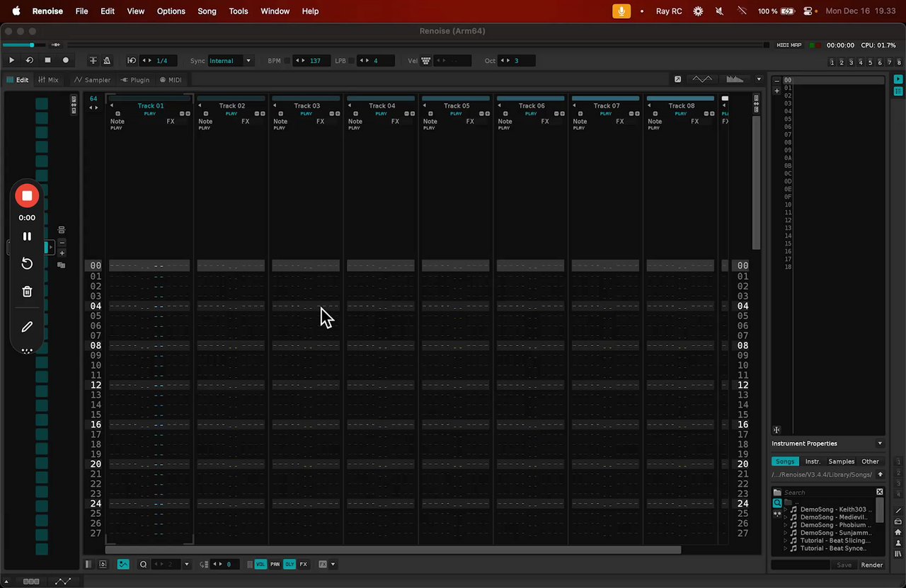The height and width of the screenshot is (588, 906).
Task: Go up one folder in disk browser
Action: tap(880, 475)
